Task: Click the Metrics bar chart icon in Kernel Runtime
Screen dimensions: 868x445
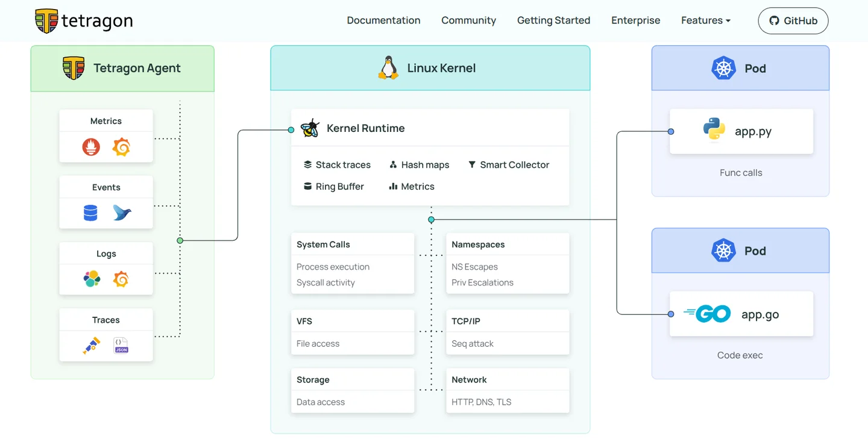Action: pyautogui.click(x=393, y=186)
